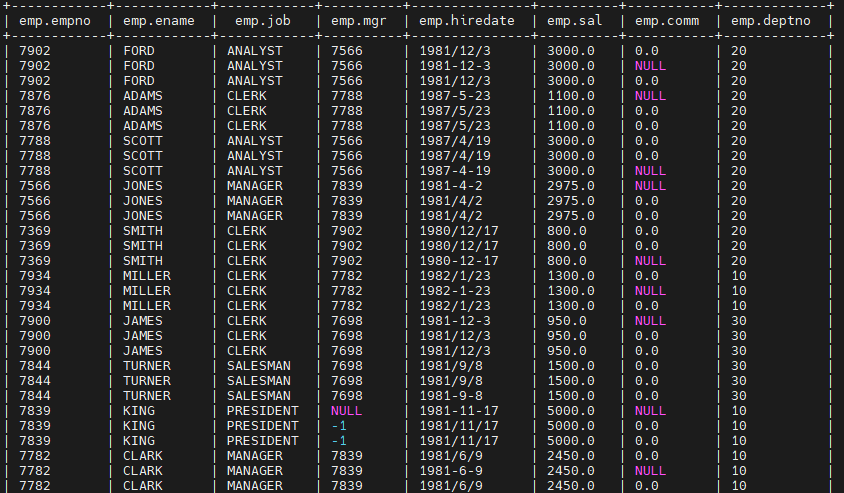Select name MILLER in the 1982-1-23 row

point(147,291)
